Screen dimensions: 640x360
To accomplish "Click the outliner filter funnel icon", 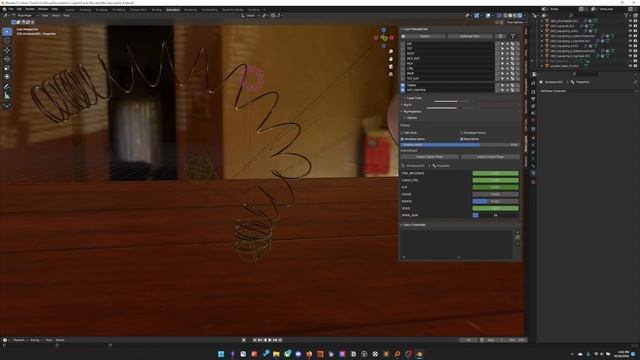I will tap(627, 15).
